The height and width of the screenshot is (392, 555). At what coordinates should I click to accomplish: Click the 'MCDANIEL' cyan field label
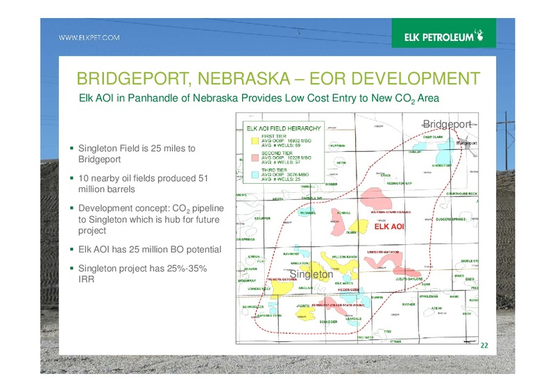pos(308,213)
